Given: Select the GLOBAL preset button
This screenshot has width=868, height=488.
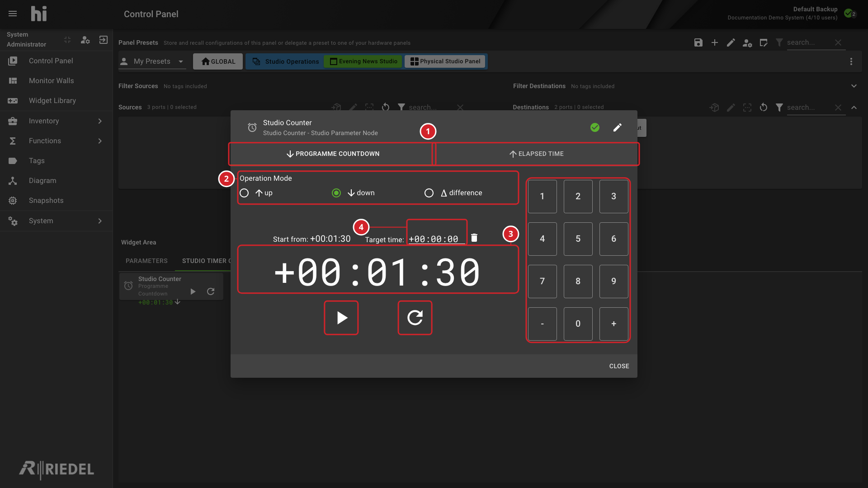Looking at the screenshot, I should (x=218, y=61).
